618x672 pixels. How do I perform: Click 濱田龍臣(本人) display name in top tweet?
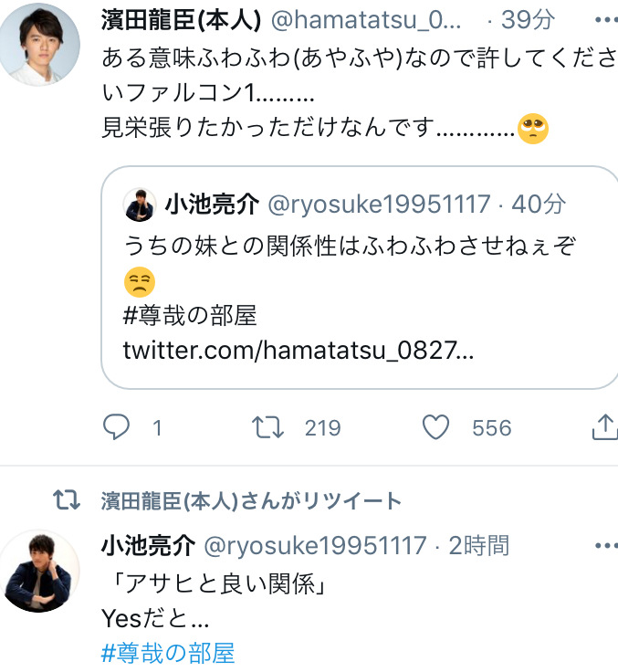181,20
